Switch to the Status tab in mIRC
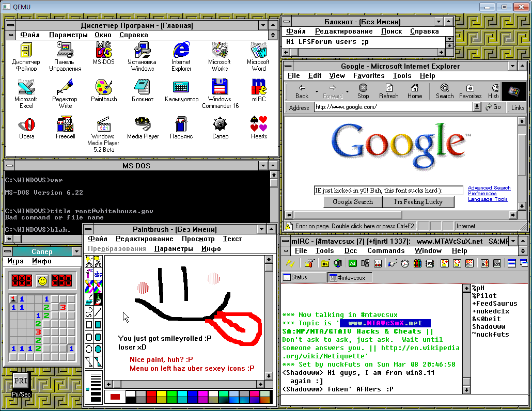Screen dimensions: 532x411 [x=304, y=277]
